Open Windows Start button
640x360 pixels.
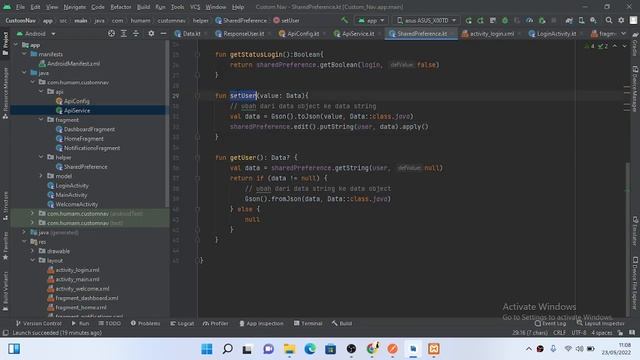[x=207, y=349]
